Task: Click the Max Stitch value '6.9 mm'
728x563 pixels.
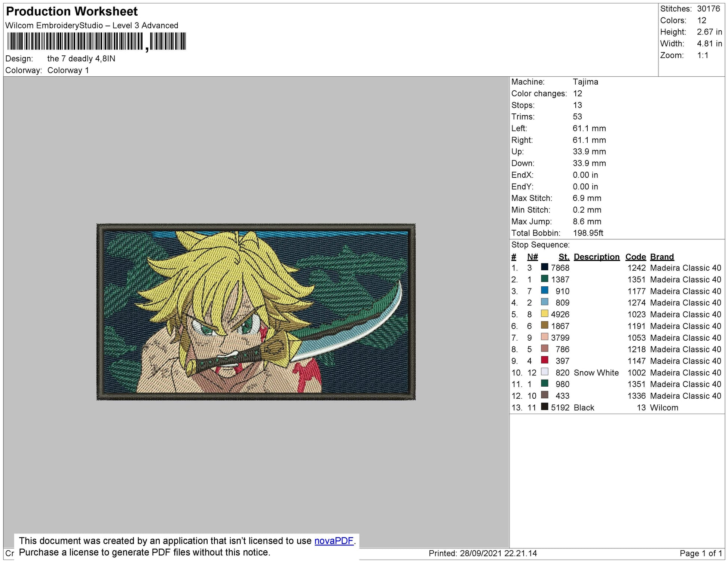Action: tap(587, 198)
